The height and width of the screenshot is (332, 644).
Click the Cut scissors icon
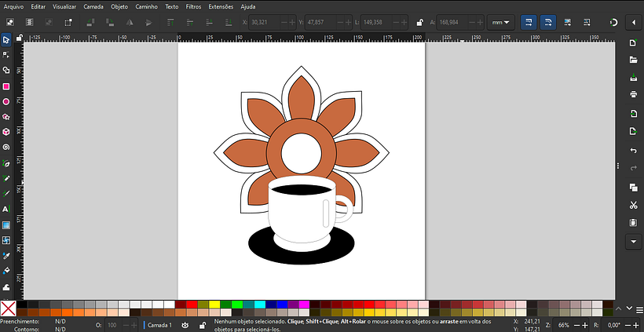(x=633, y=206)
